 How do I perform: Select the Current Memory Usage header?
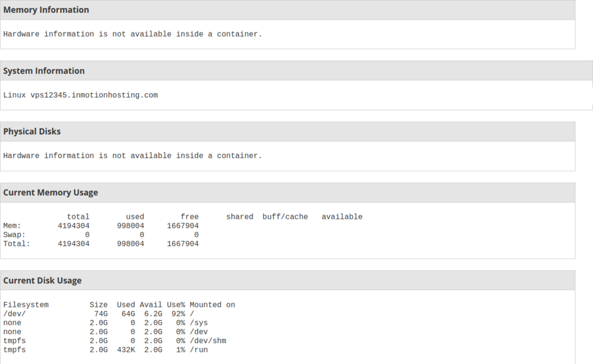(50, 192)
